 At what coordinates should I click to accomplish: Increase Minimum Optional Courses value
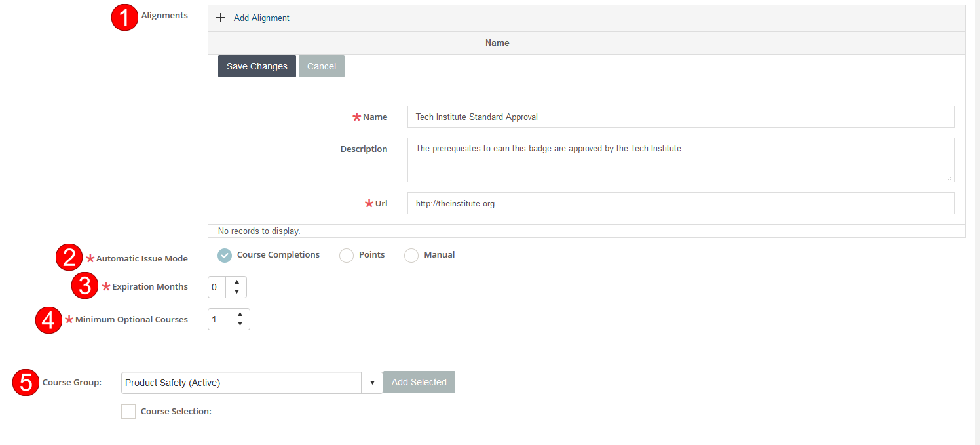point(240,315)
